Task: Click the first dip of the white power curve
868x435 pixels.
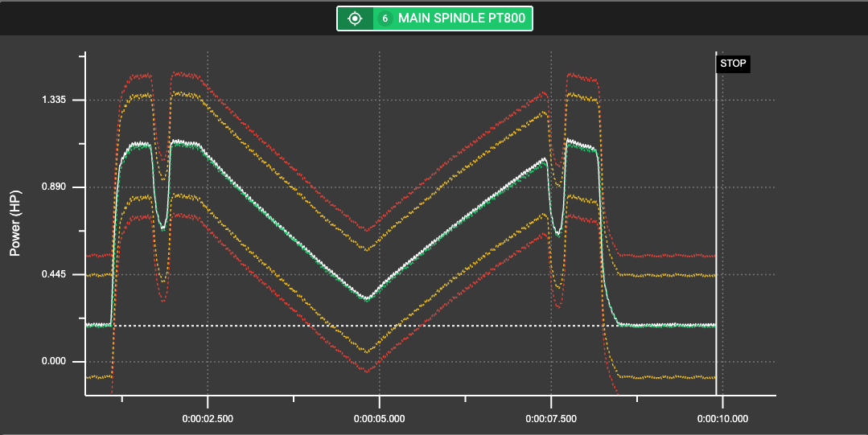Action: pyautogui.click(x=162, y=228)
